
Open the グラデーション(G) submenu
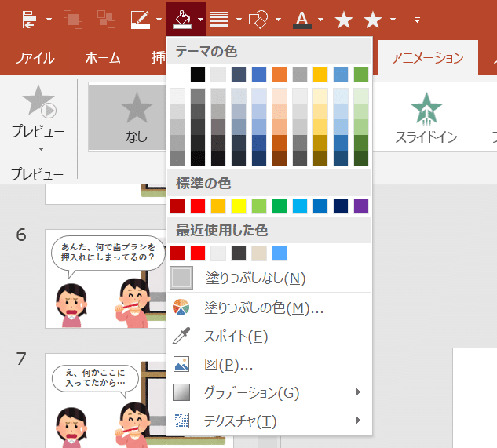pyautogui.click(x=269, y=392)
